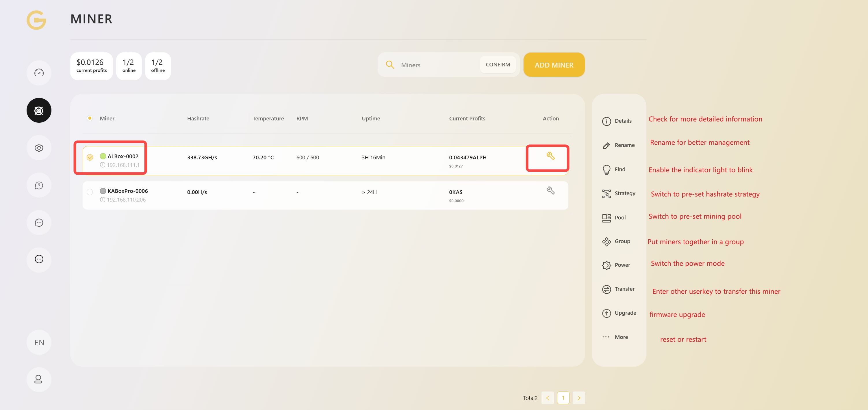
Task: Open the user profile sidebar icon
Action: pyautogui.click(x=39, y=379)
